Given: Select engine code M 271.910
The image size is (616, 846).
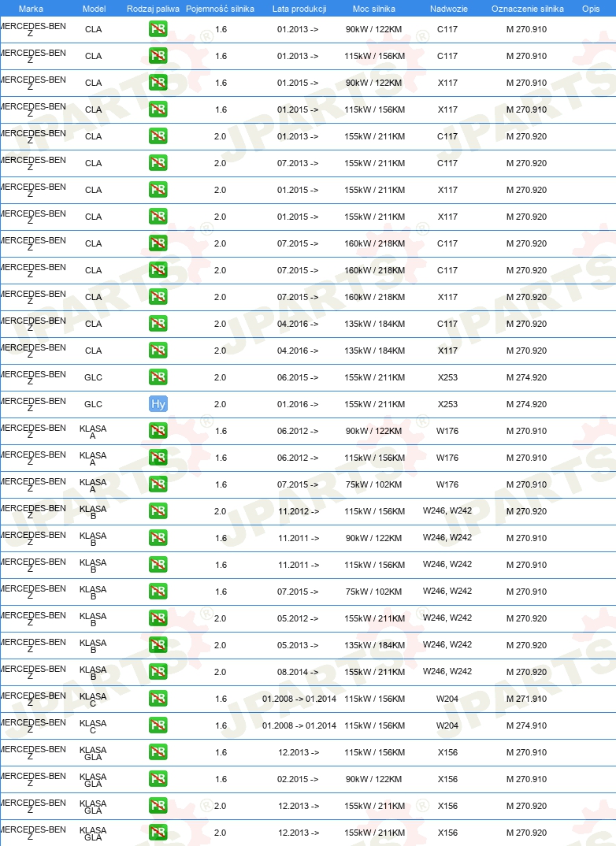Looking at the screenshot, I should tap(526, 699).
